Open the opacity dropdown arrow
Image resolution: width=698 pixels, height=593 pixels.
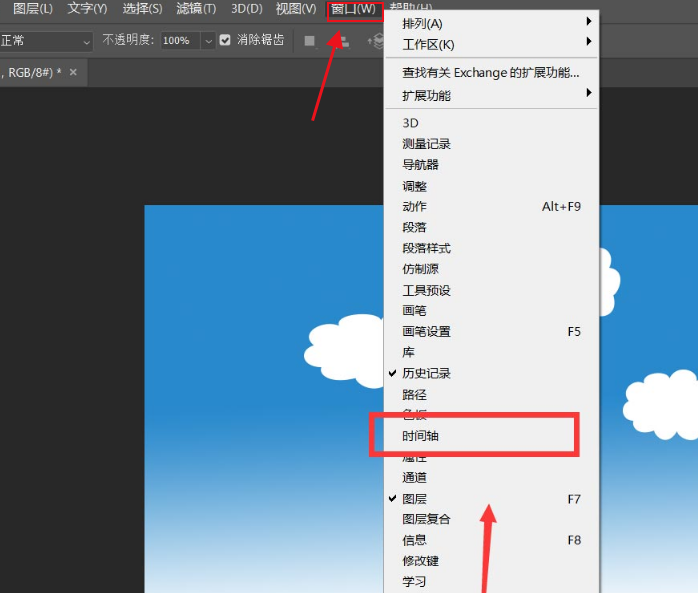(208, 41)
